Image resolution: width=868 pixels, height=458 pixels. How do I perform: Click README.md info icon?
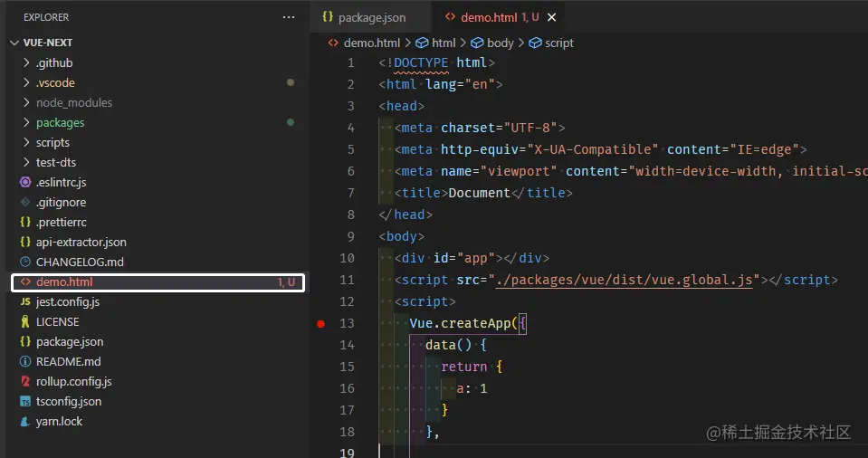[25, 361]
